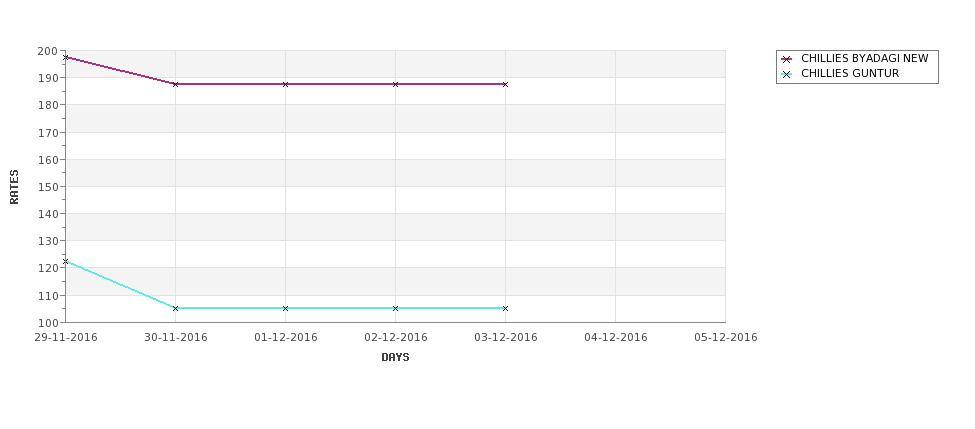Image resolution: width=975 pixels, height=429 pixels.
Task: Click the 05-12-2016 date axis label
Action: (x=726, y=338)
